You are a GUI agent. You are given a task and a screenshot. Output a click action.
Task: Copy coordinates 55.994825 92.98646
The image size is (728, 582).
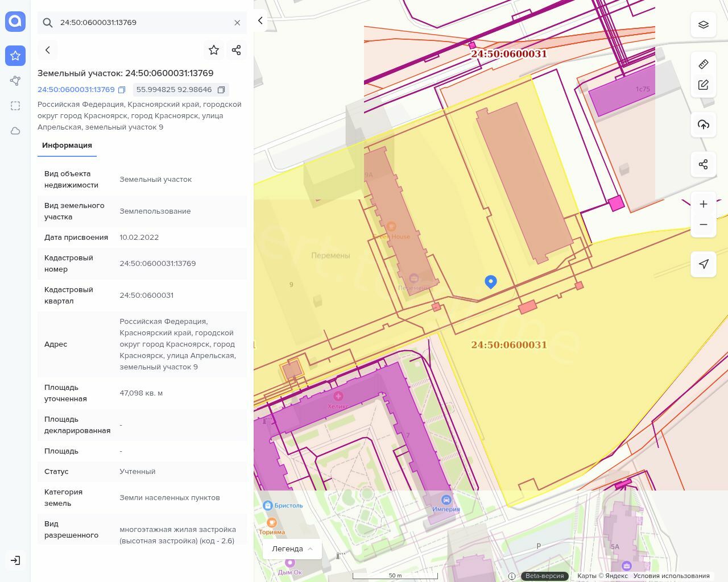221,90
